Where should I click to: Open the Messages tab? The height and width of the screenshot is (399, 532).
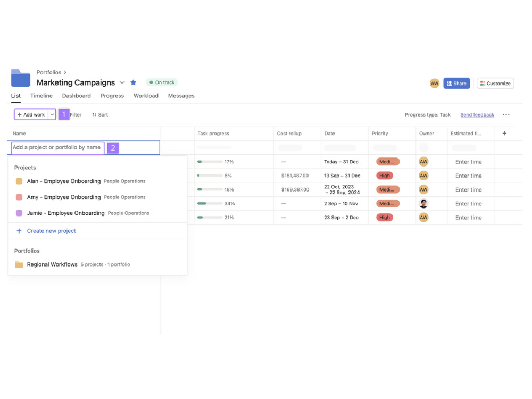[181, 96]
